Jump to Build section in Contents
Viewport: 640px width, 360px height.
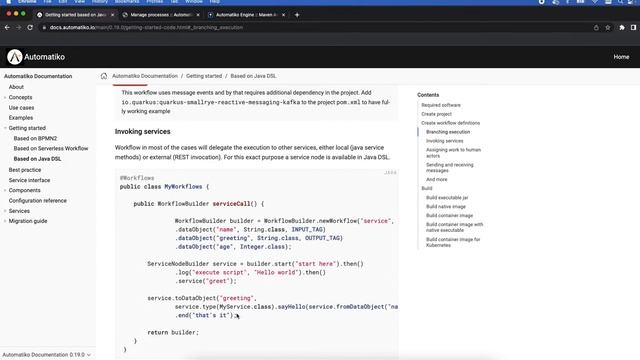(x=427, y=188)
